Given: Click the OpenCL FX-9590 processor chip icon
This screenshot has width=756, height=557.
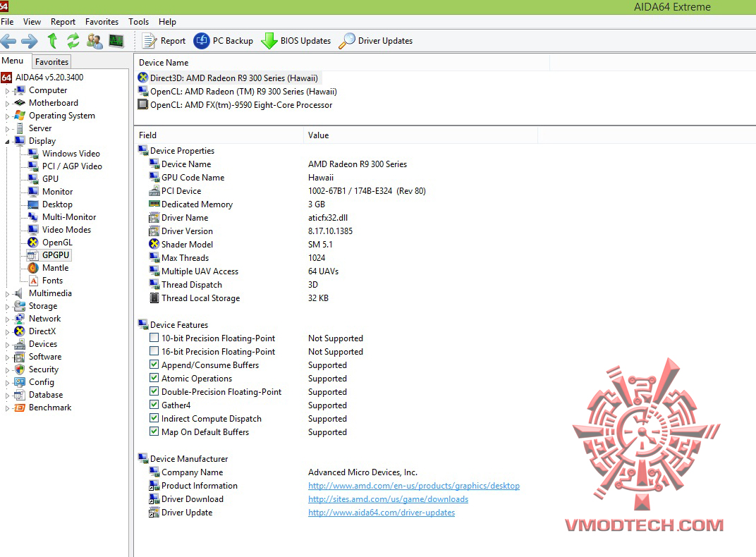Looking at the screenshot, I should click(x=142, y=104).
